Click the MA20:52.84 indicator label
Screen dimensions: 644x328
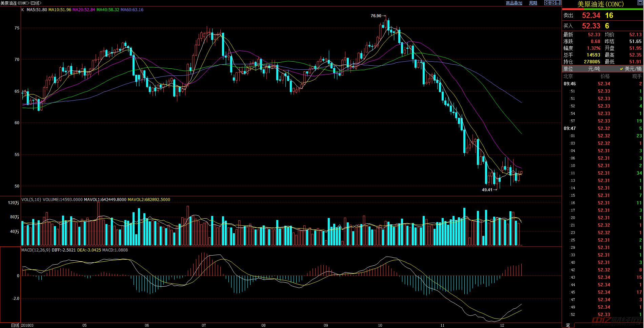(84, 10)
